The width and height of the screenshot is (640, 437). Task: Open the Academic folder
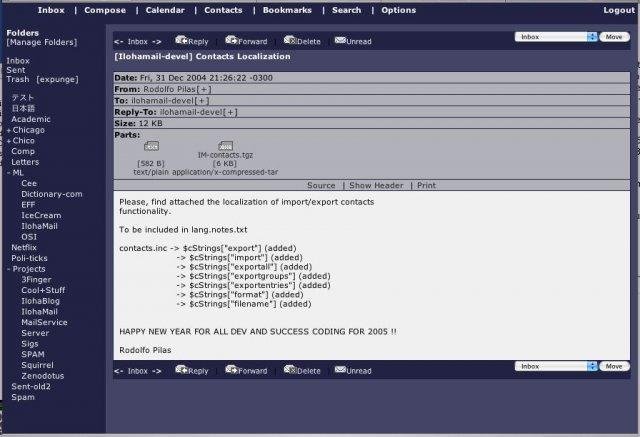(31, 119)
